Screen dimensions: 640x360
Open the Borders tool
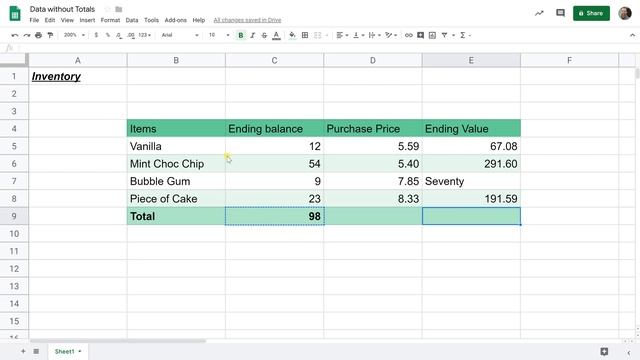click(x=305, y=35)
